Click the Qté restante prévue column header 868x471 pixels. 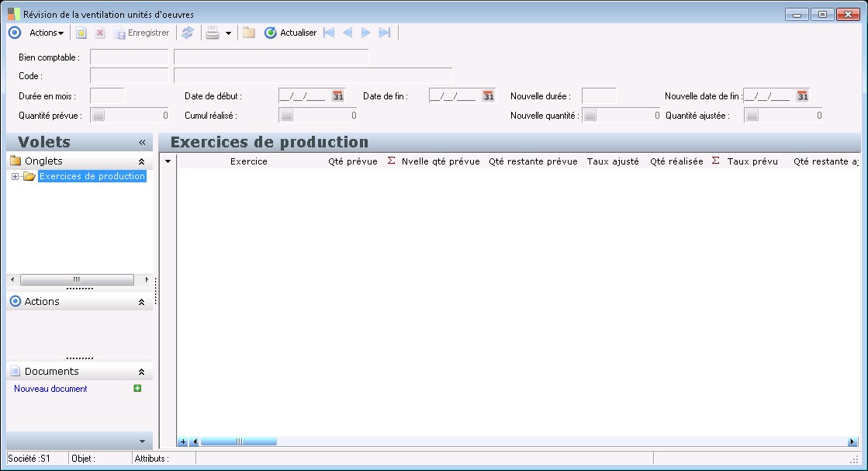point(533,161)
